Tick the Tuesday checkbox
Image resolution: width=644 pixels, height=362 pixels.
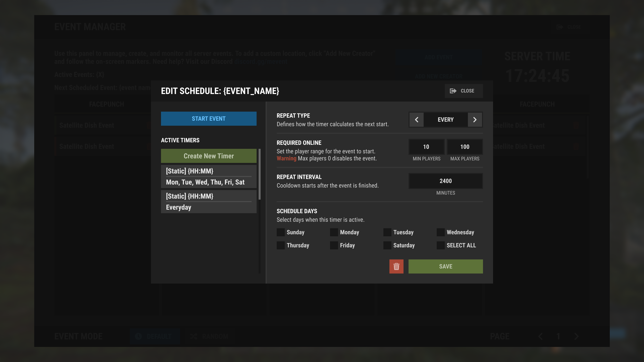pyautogui.click(x=387, y=232)
